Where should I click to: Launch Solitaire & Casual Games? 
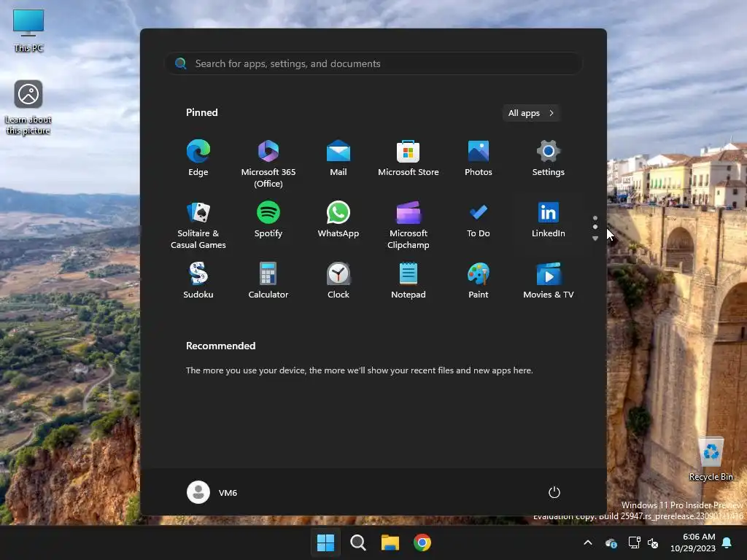click(198, 225)
